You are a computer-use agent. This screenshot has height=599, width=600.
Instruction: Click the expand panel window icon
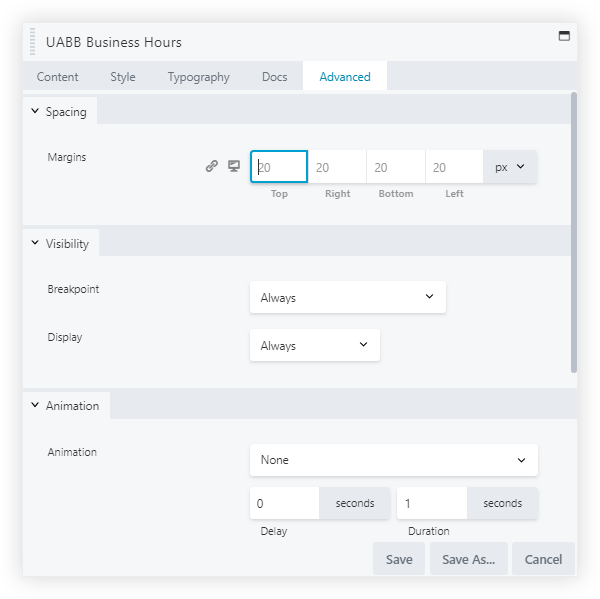click(x=564, y=36)
